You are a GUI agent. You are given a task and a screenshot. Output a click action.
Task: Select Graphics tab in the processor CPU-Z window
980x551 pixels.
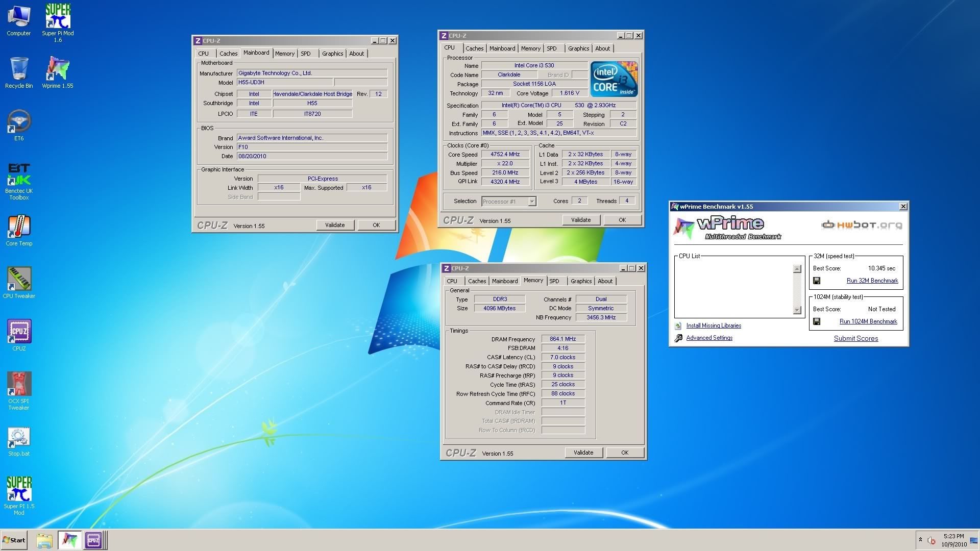578,48
